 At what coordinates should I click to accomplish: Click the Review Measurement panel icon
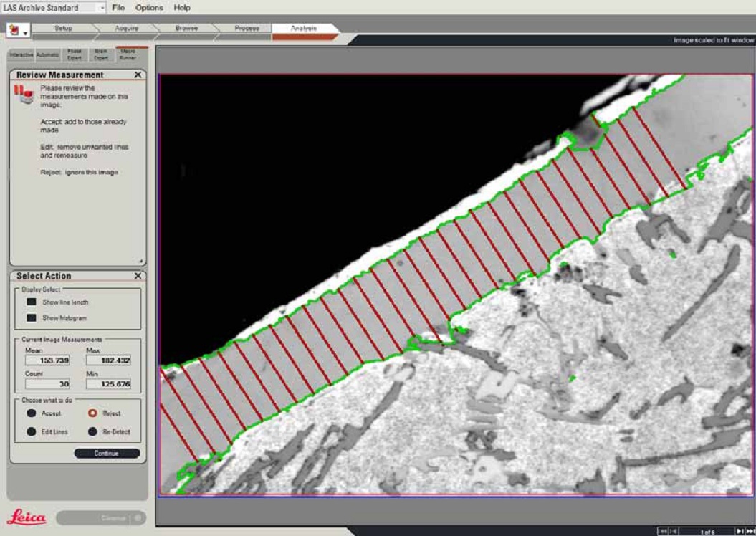pos(24,93)
